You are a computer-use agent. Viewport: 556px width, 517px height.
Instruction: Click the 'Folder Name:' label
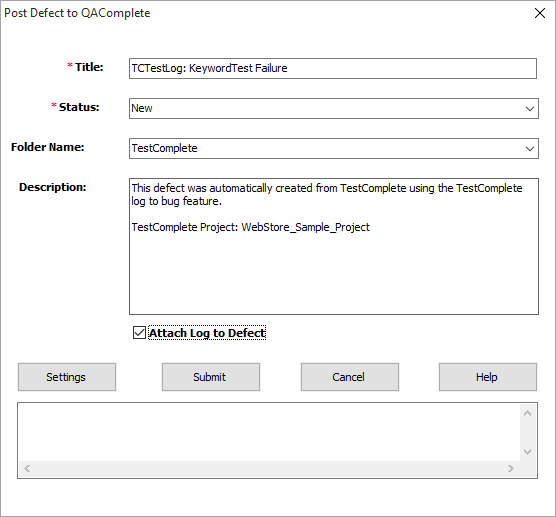click(48, 147)
